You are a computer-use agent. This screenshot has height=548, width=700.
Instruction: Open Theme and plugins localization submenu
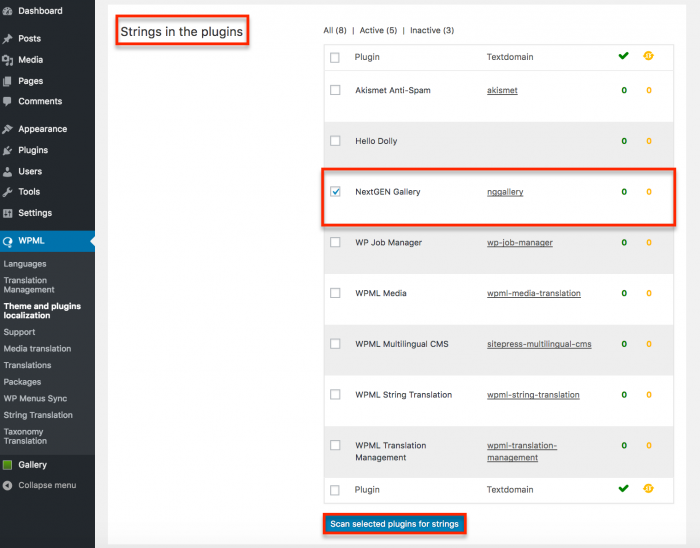click(x=42, y=311)
